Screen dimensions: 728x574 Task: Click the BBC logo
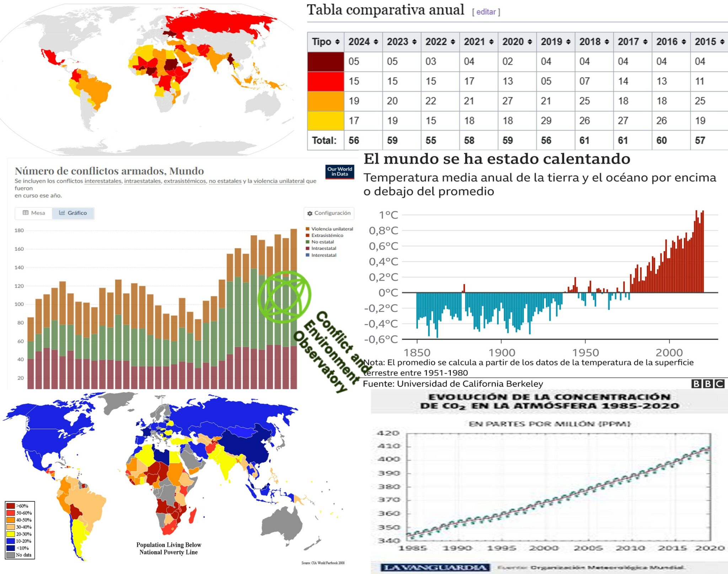click(708, 383)
